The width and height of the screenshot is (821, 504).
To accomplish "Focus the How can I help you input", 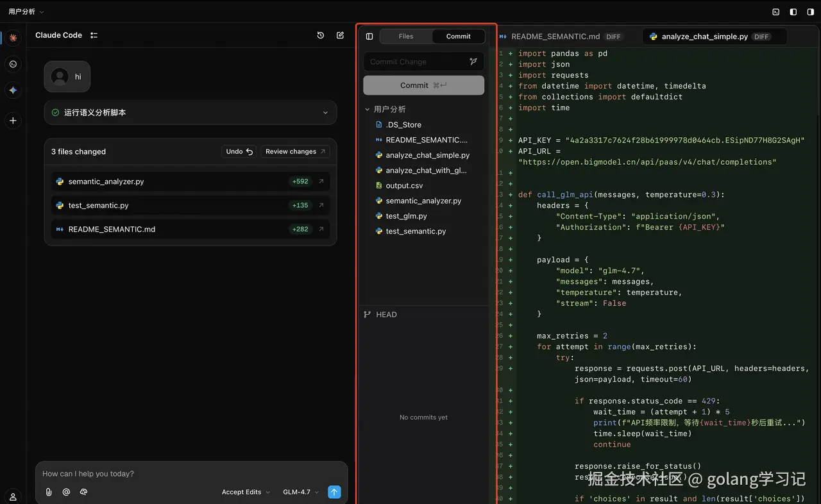I will point(191,474).
